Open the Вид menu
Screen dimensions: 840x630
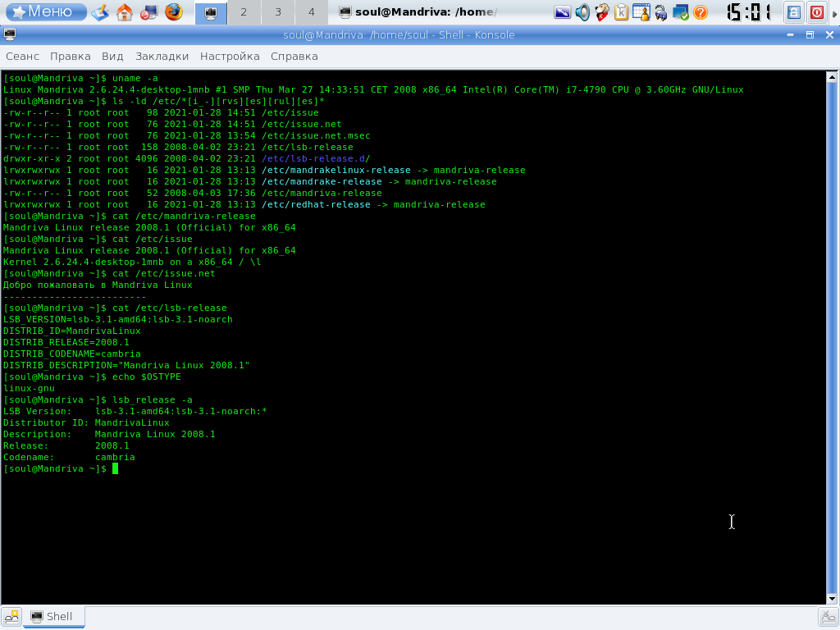click(x=112, y=57)
